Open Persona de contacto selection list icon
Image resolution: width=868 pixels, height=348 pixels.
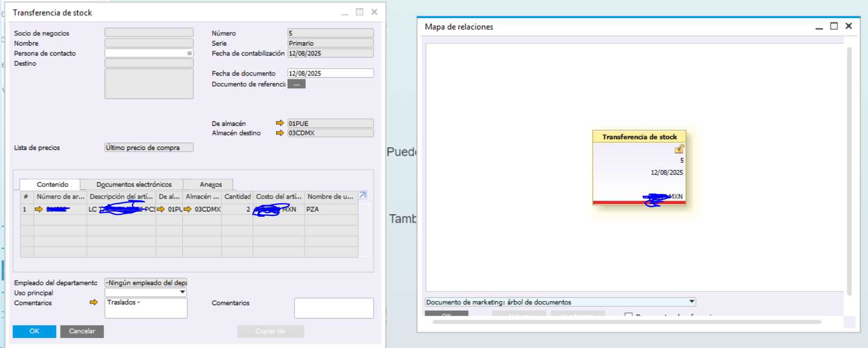(189, 53)
